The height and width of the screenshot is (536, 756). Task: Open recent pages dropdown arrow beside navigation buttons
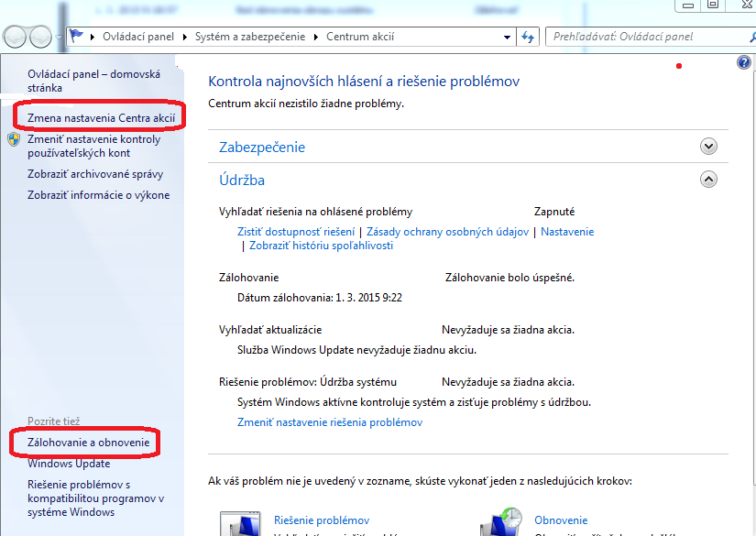pyautogui.click(x=59, y=38)
